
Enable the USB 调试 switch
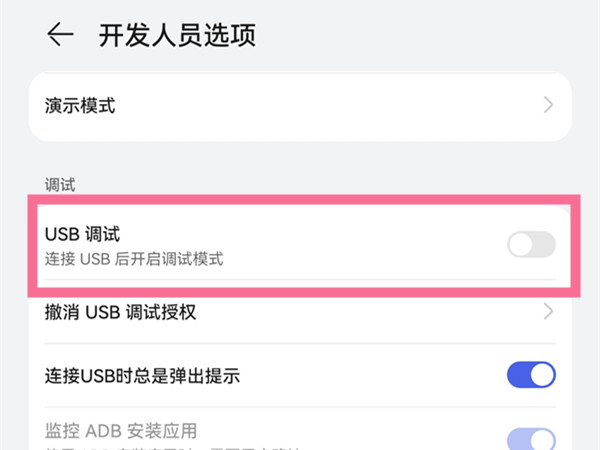(531, 245)
